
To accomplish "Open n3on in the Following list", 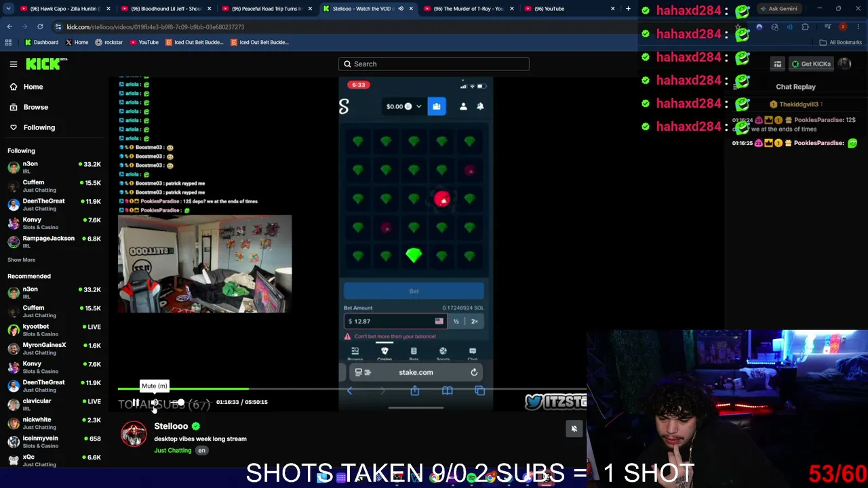I will pyautogui.click(x=54, y=167).
